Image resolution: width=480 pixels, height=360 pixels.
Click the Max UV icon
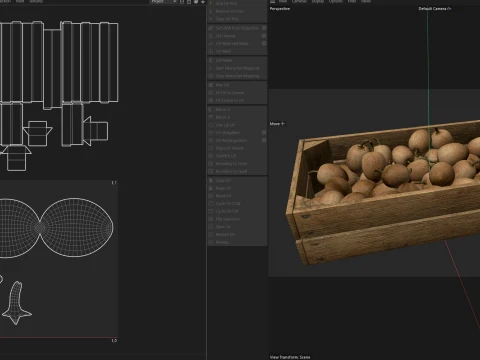point(211,85)
